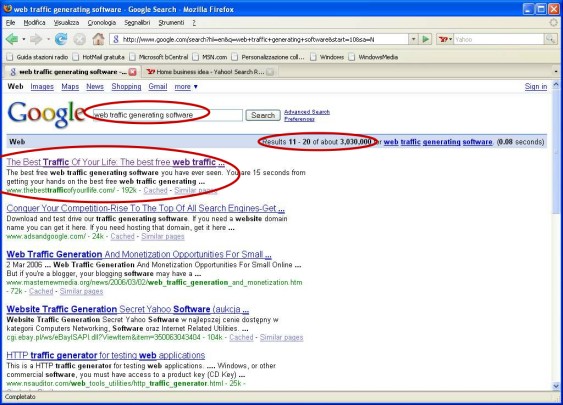Click the green Back arrow button
Screen dimensions: 563x405
[x=12, y=39]
